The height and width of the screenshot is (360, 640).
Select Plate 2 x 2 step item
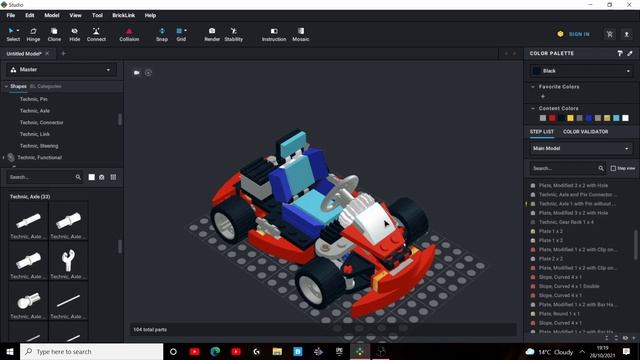(x=551, y=259)
